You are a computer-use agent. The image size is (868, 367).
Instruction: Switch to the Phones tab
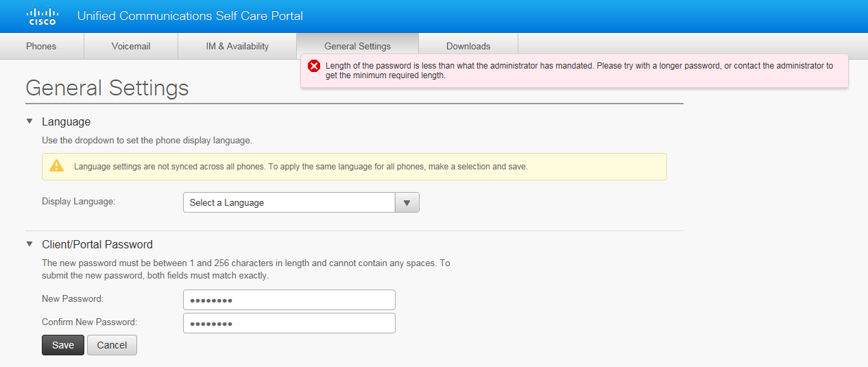point(41,47)
